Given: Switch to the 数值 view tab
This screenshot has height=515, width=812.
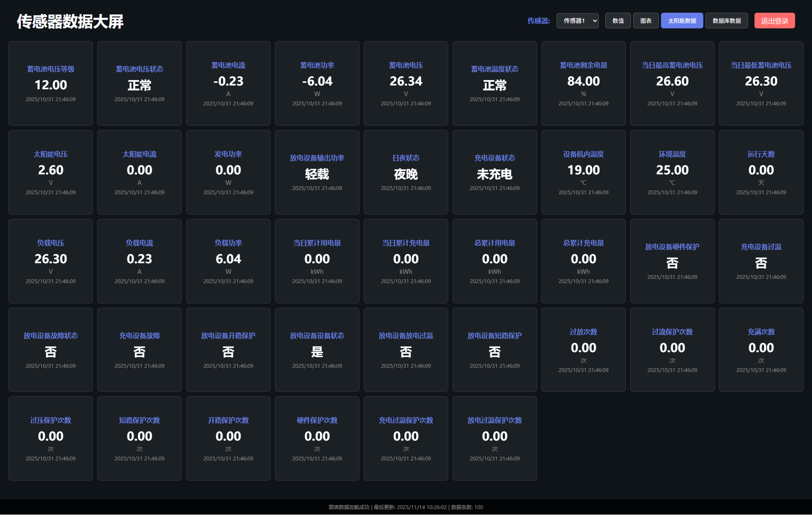Looking at the screenshot, I should (618, 21).
